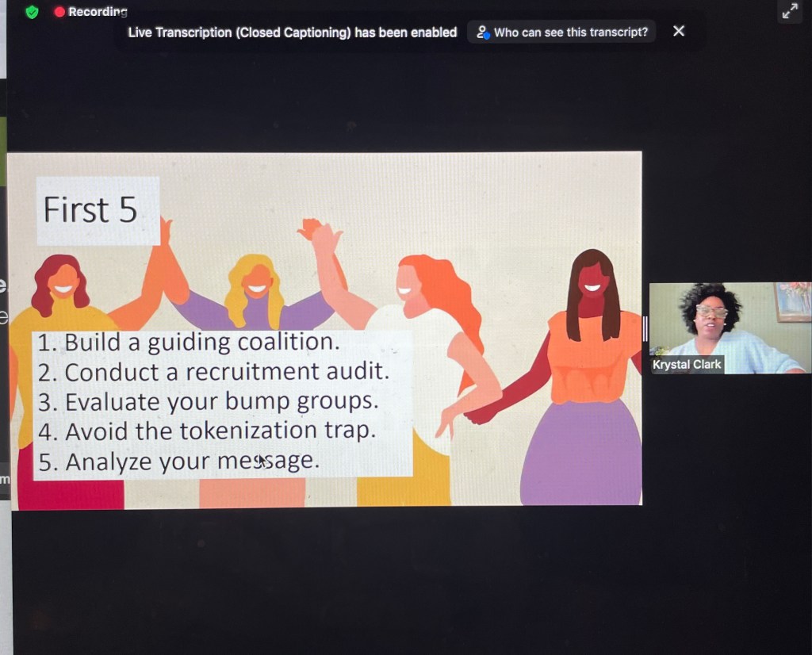Viewport: 812px width, 655px height.
Task: Click the "Recording" status label
Action: pos(98,12)
